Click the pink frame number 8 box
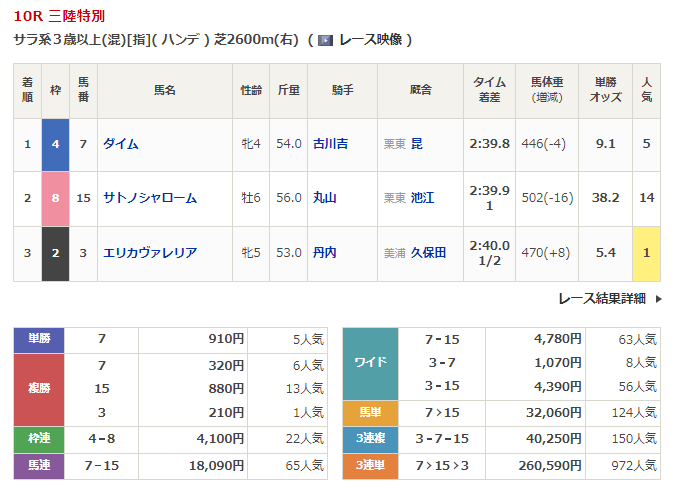The width and height of the screenshot is (677, 489). click(x=55, y=198)
